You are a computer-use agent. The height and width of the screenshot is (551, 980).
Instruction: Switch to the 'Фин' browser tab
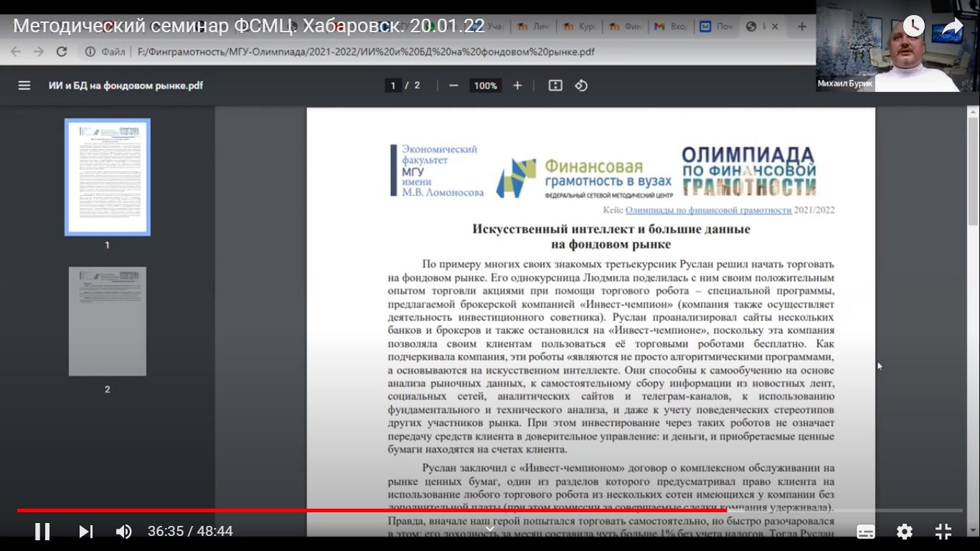point(626,27)
